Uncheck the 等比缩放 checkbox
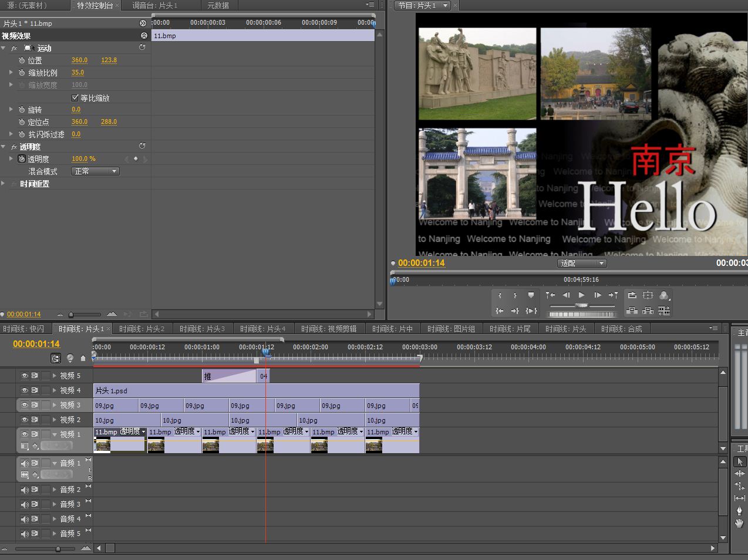The height and width of the screenshot is (560, 748). coord(75,97)
